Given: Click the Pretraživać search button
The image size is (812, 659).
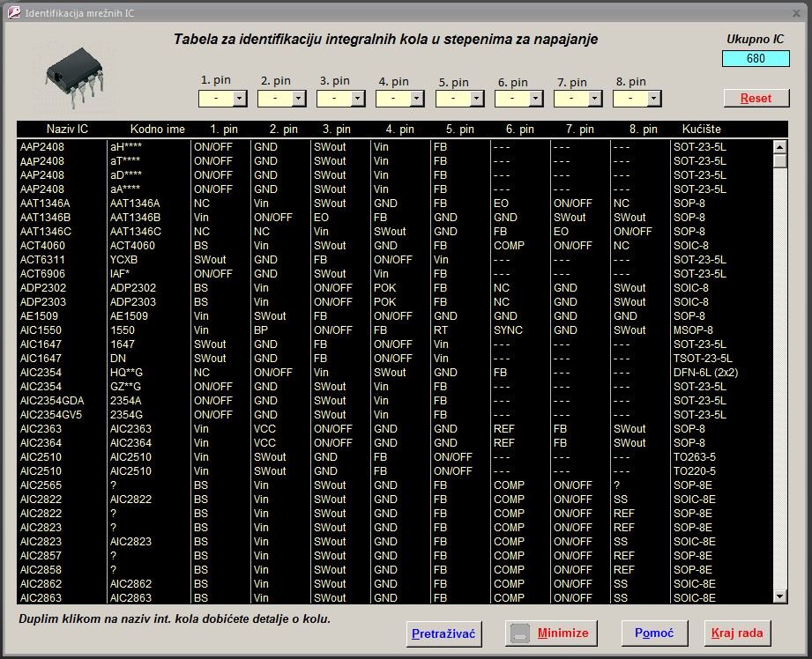Looking at the screenshot, I should 444,633.
